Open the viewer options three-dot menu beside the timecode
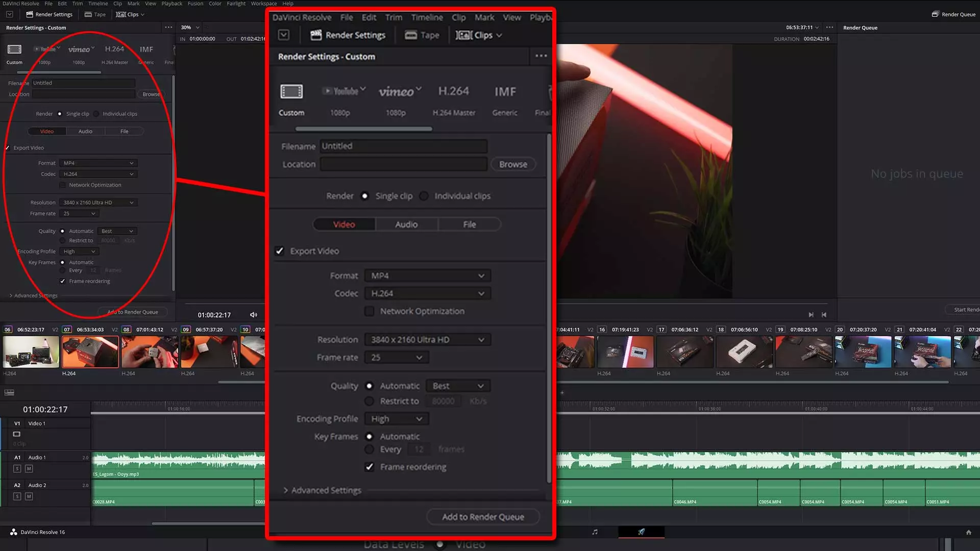Image resolution: width=980 pixels, height=551 pixels. click(829, 28)
